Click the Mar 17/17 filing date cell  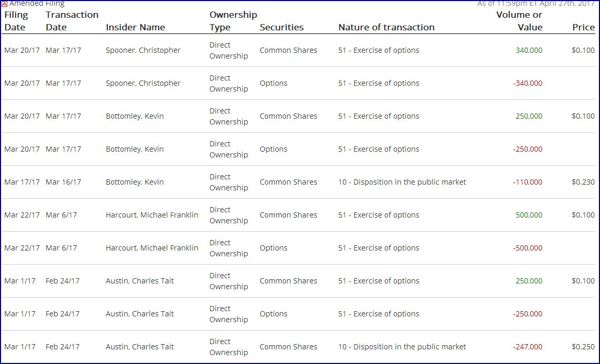point(22,183)
